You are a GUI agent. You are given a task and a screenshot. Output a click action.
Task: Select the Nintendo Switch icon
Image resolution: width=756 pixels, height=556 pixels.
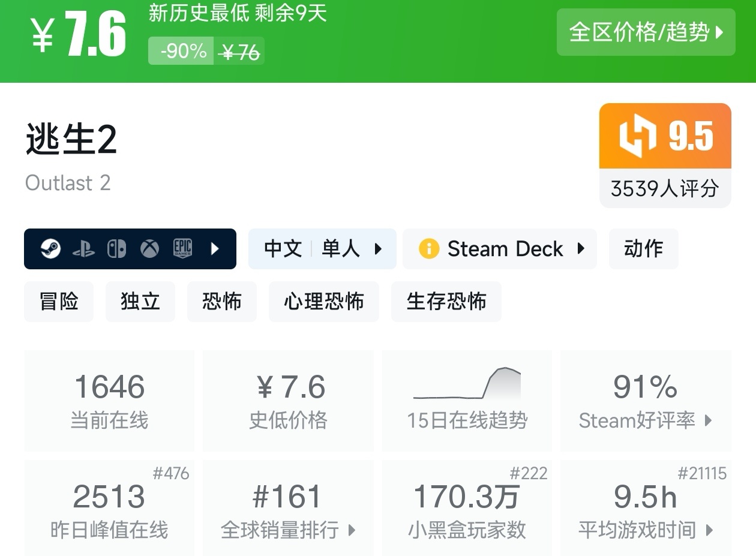(x=116, y=248)
